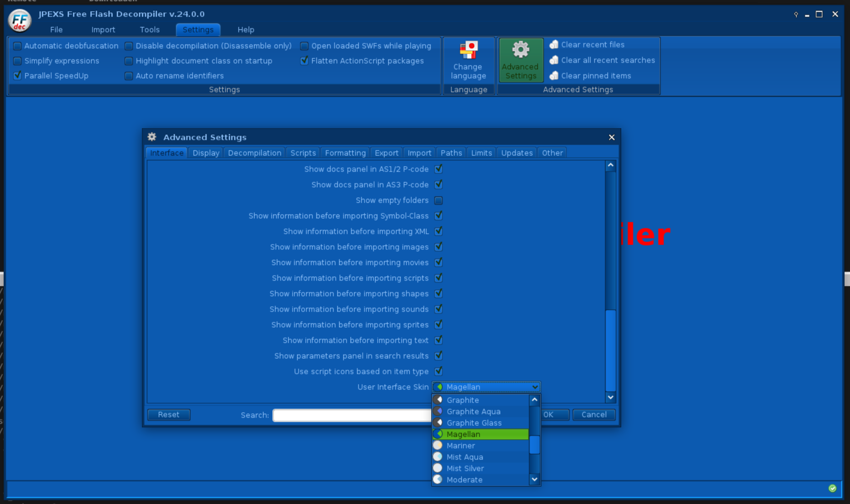Switch to the Scripts tab
This screenshot has height=504, width=850.
pos(303,153)
